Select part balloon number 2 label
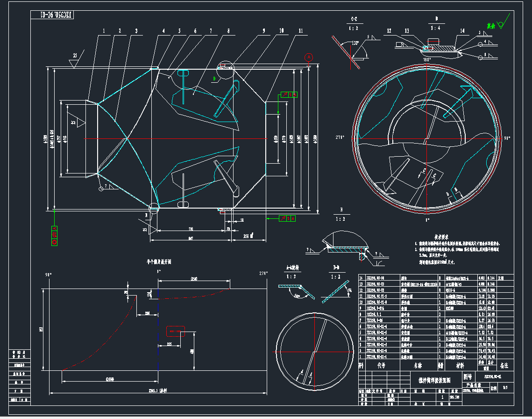 (120, 31)
